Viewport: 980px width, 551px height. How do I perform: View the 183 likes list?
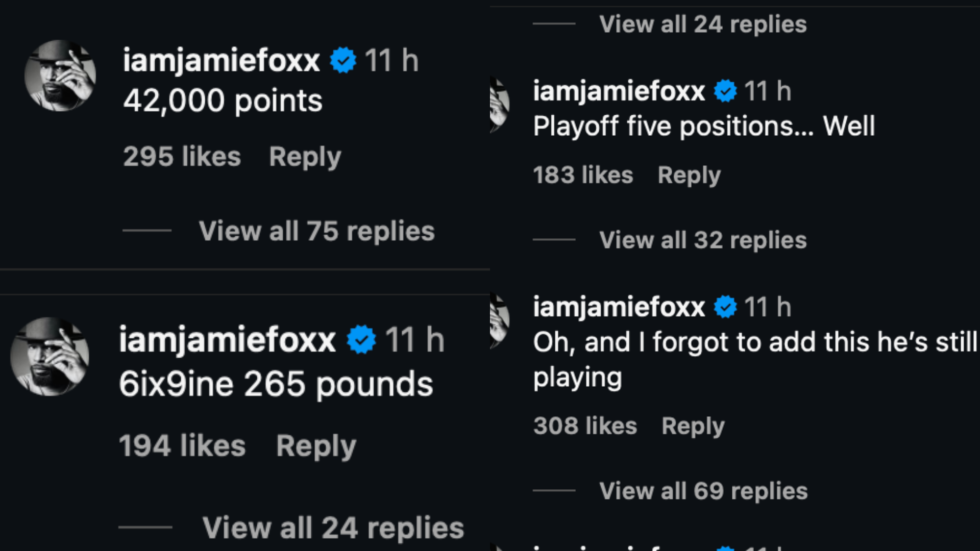pos(583,176)
